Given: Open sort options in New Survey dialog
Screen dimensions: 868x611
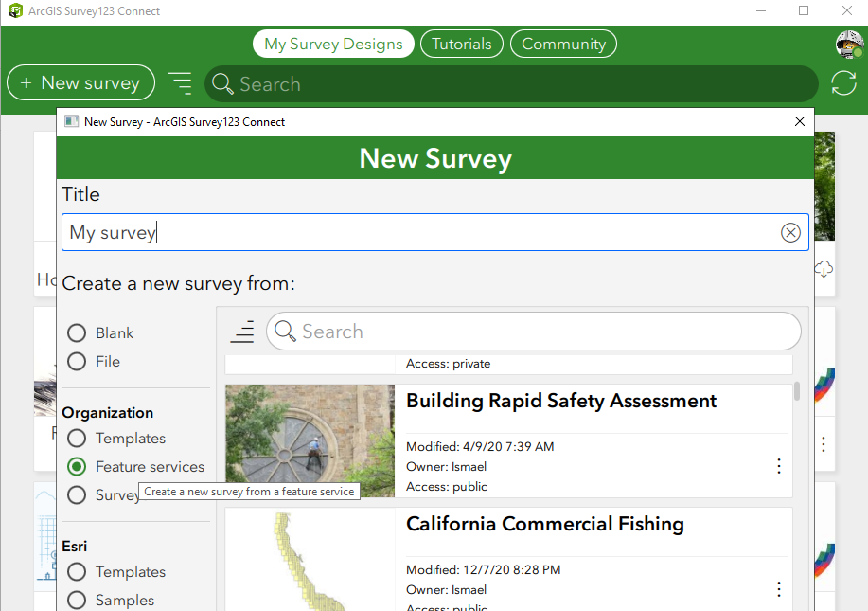Looking at the screenshot, I should (x=243, y=332).
